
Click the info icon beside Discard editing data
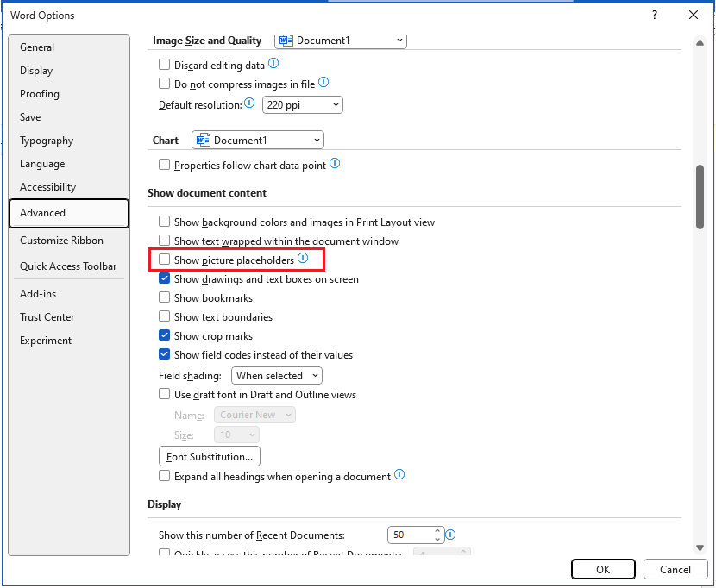(x=273, y=64)
